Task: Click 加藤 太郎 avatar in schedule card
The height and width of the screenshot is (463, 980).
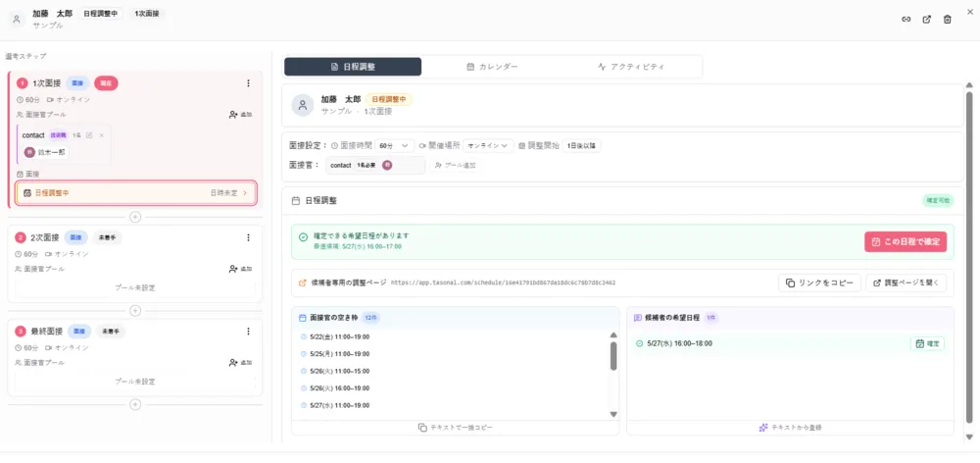Action: tap(303, 105)
